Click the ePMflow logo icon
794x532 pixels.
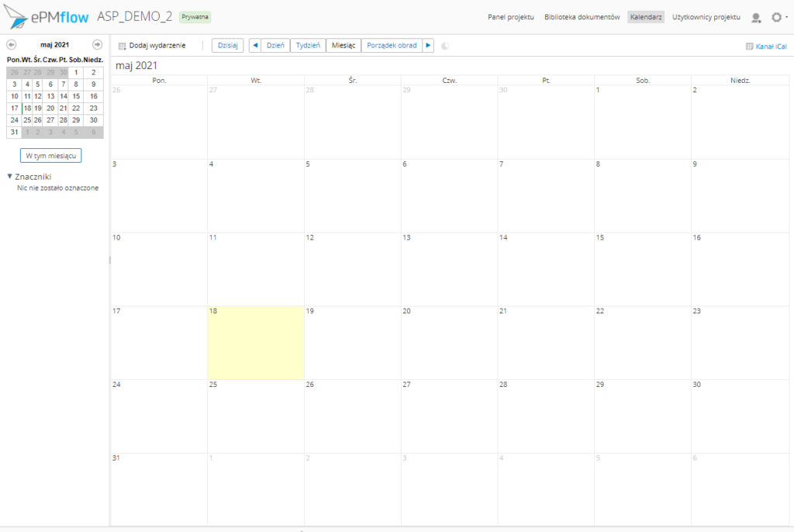[x=17, y=17]
